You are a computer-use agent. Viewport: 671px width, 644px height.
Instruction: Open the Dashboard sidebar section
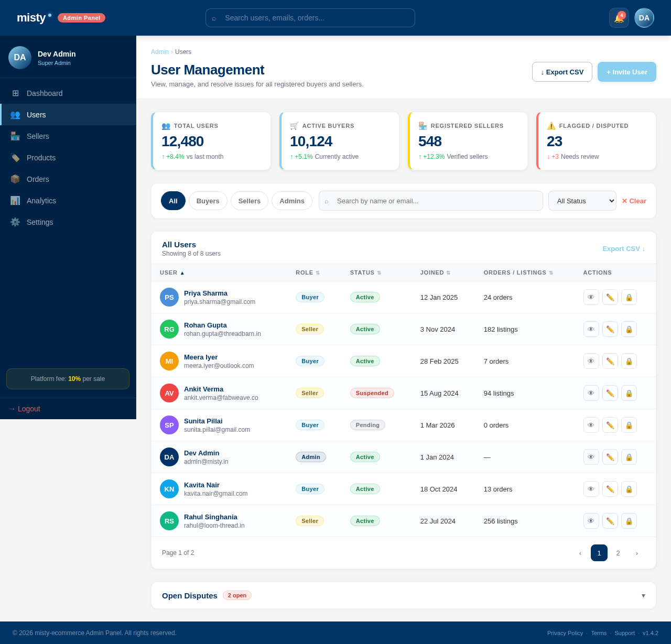pos(45,93)
